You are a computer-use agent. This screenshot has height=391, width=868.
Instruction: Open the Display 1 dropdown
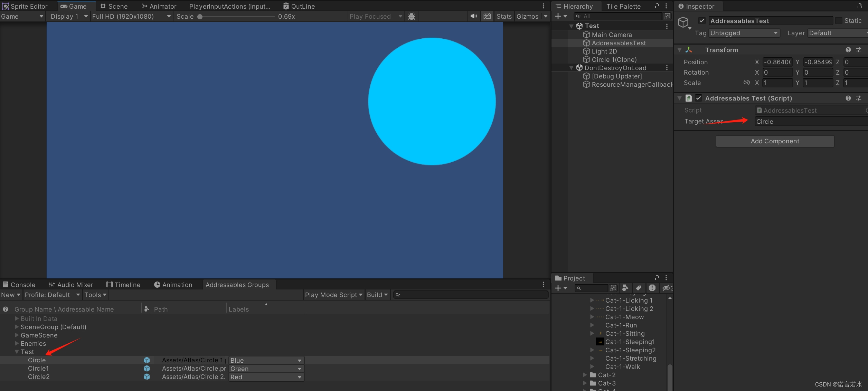[x=69, y=16]
